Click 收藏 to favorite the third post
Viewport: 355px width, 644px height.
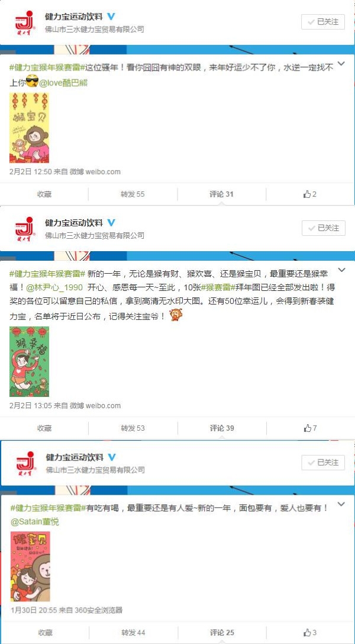[45, 633]
